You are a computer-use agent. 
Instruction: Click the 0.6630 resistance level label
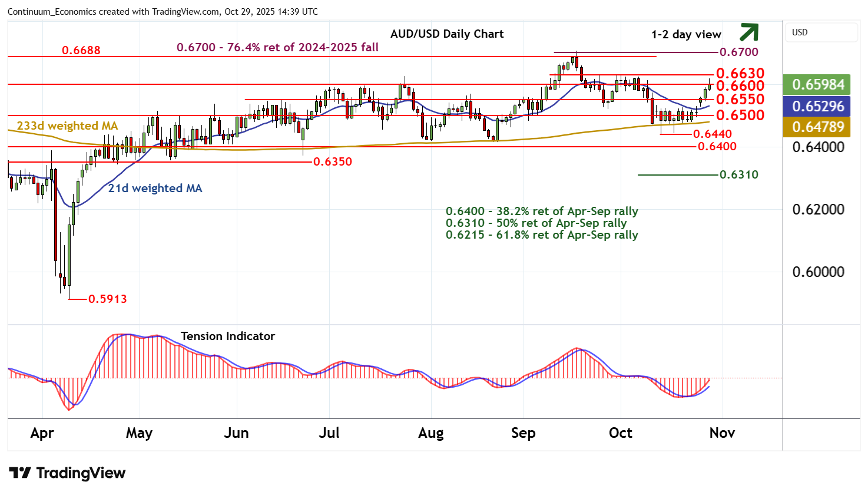click(740, 74)
